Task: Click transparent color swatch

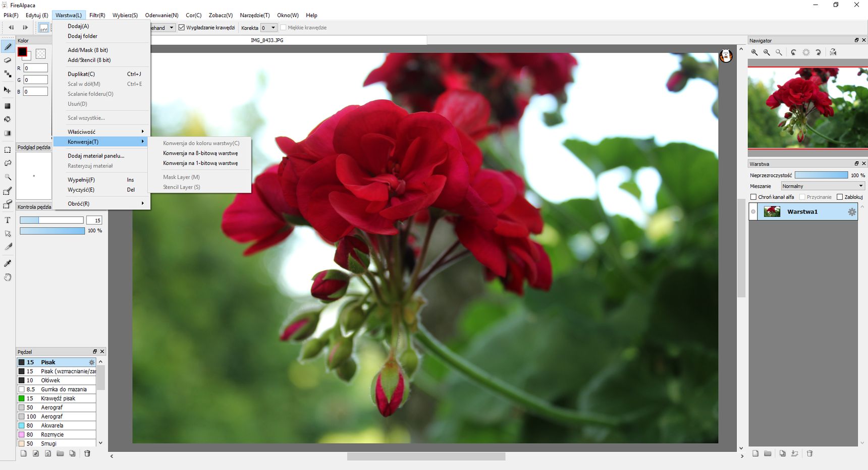Action: click(41, 53)
